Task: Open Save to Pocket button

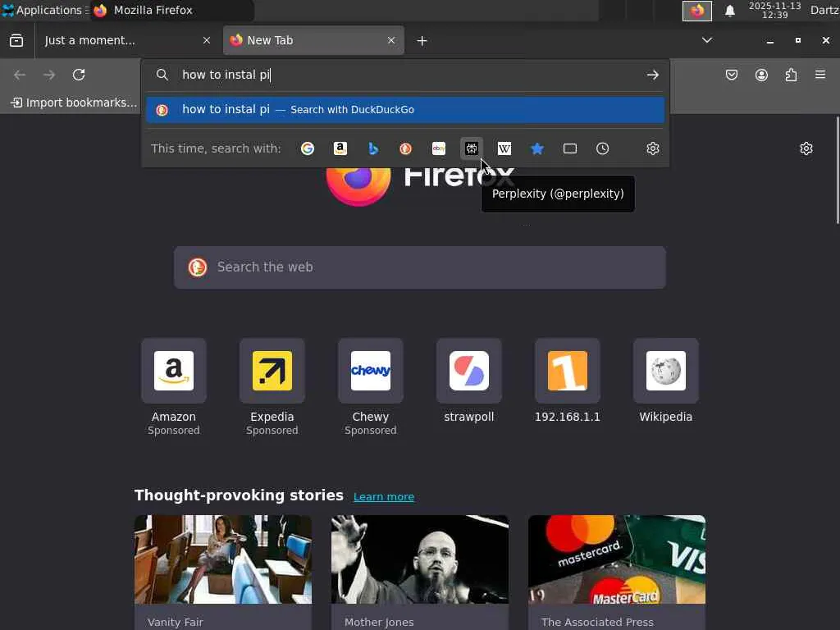Action: [732, 75]
